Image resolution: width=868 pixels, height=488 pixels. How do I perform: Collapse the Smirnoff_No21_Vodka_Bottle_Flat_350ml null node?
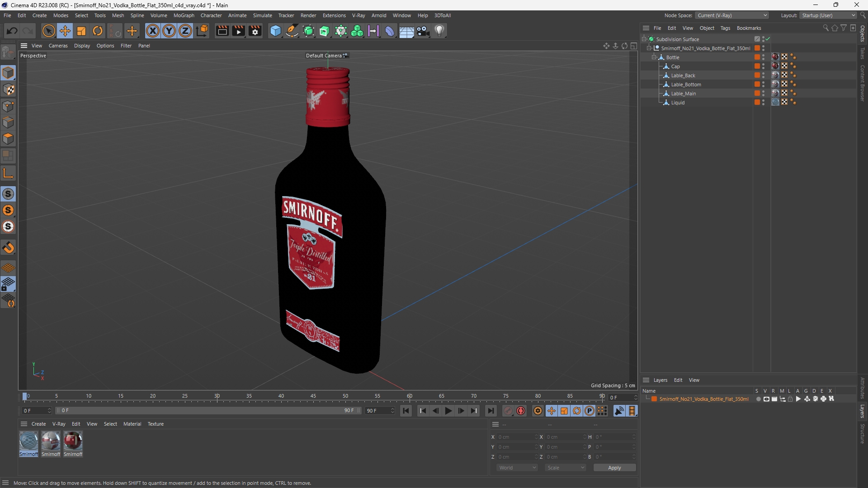[649, 48]
